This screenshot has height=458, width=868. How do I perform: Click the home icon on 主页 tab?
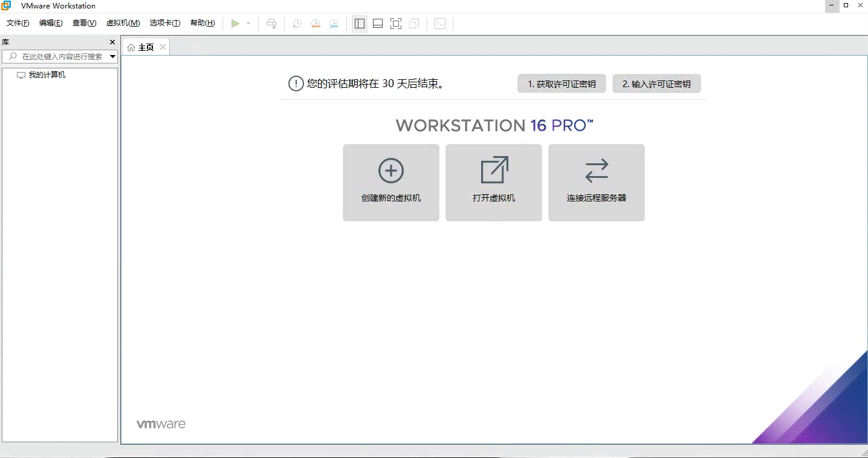131,47
